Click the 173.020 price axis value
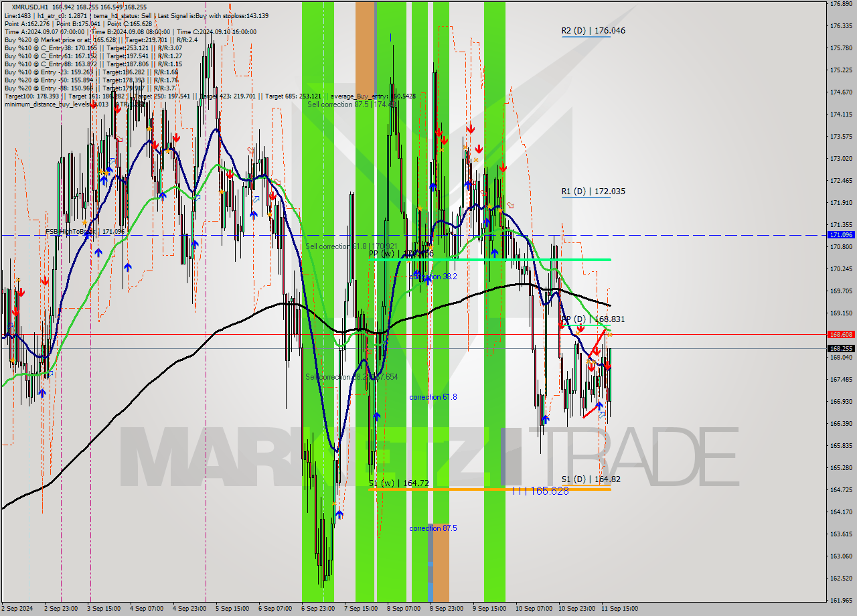 [840, 159]
